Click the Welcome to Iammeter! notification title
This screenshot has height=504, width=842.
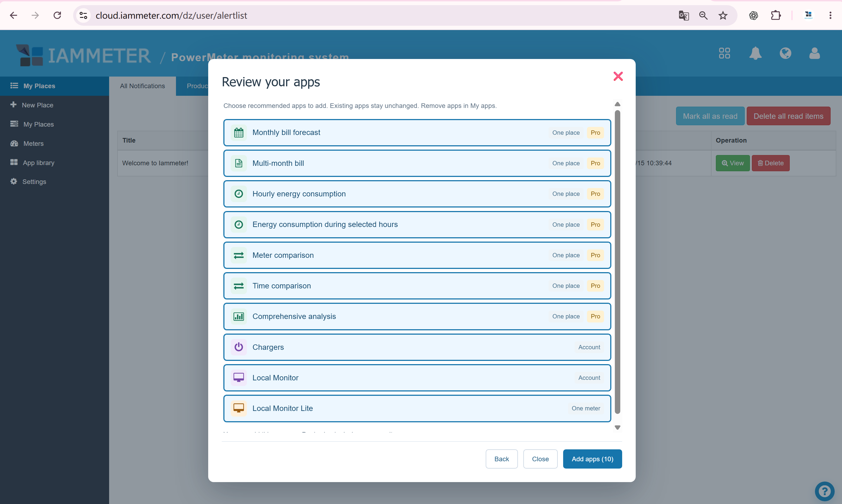click(x=155, y=163)
